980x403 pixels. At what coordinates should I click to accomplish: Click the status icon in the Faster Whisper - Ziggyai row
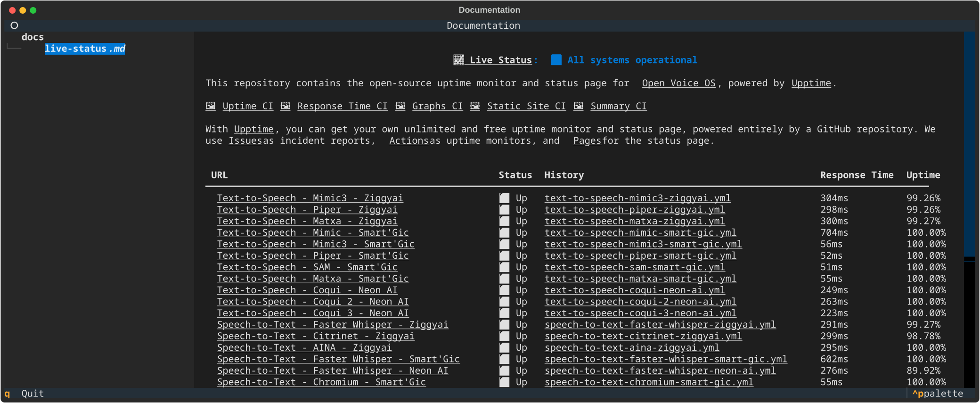click(505, 325)
